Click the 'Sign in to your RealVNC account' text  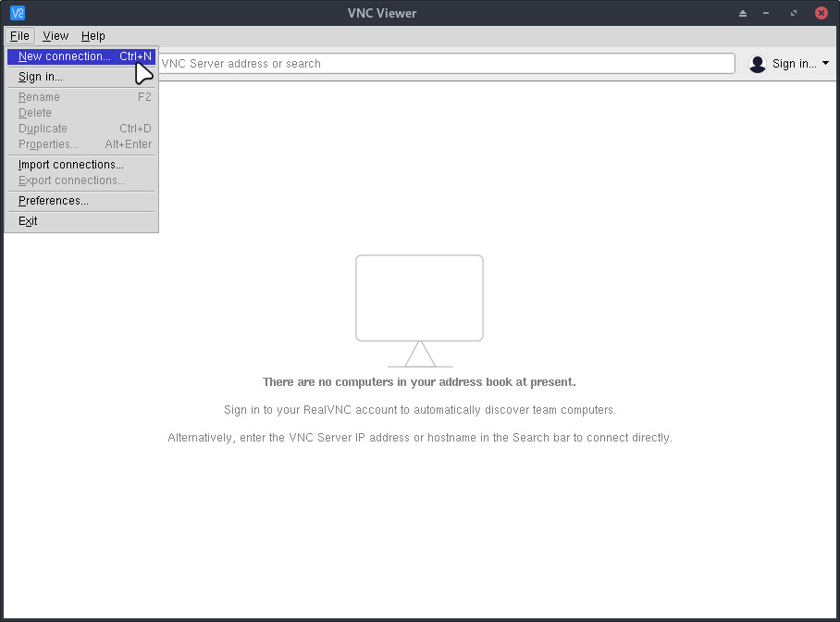pos(419,410)
